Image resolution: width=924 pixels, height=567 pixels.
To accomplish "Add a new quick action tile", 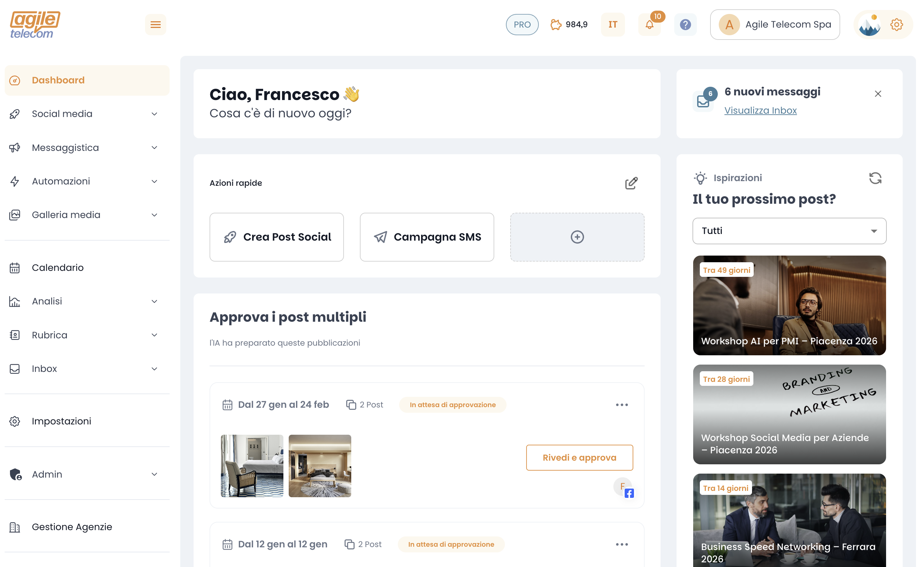I will point(577,237).
